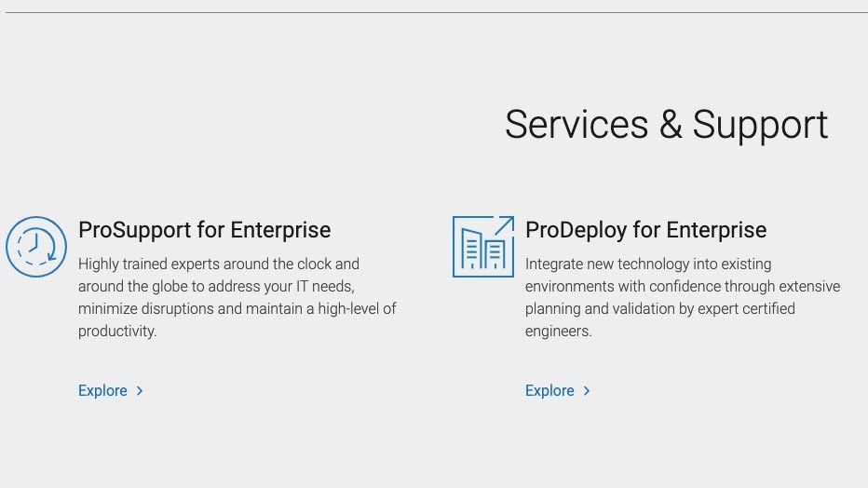Click the horizontal divider line at the top
Image resolution: width=868 pixels, height=488 pixels.
434,13
